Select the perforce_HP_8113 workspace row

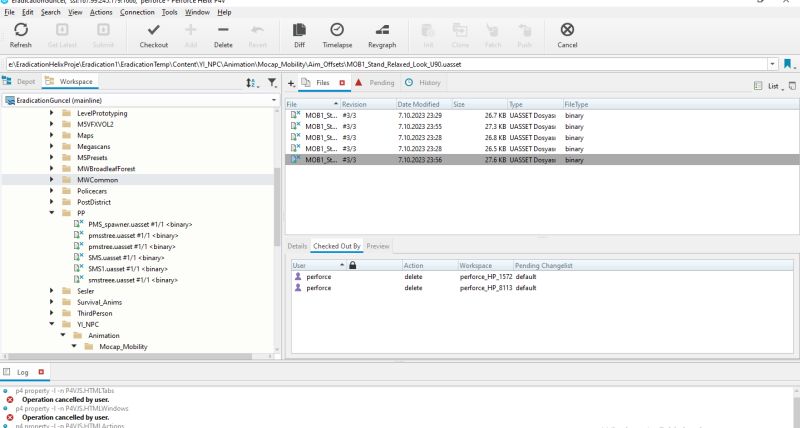[x=542, y=288]
